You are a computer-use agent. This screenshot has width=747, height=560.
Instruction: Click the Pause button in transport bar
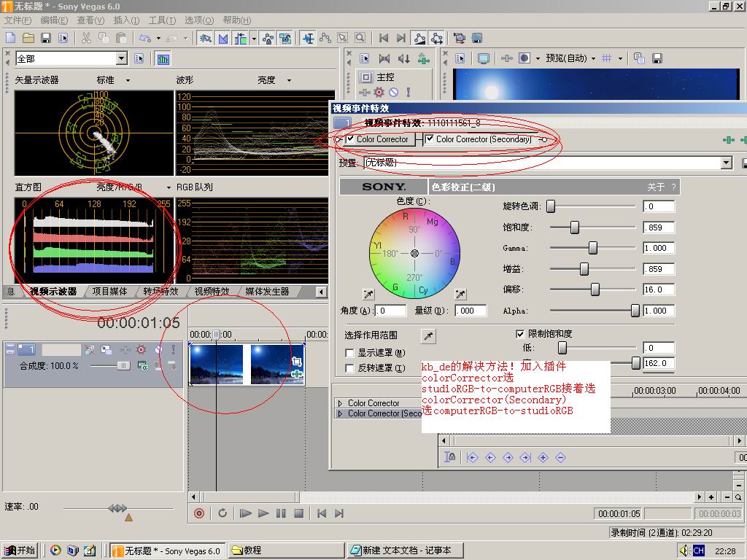[281, 513]
